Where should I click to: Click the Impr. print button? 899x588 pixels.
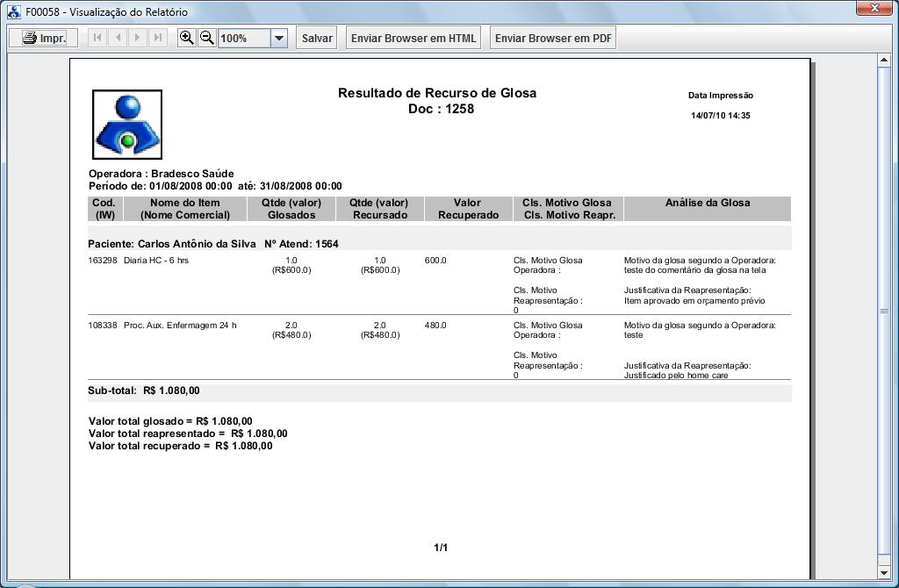(x=43, y=38)
